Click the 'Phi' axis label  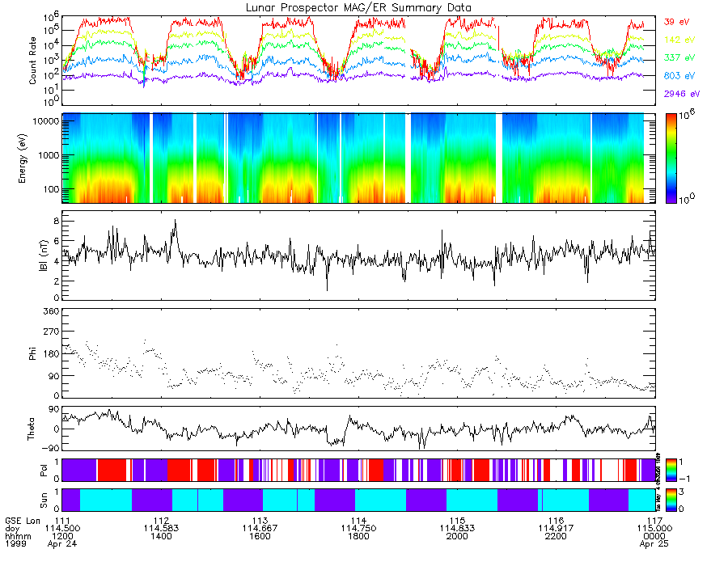(x=32, y=353)
